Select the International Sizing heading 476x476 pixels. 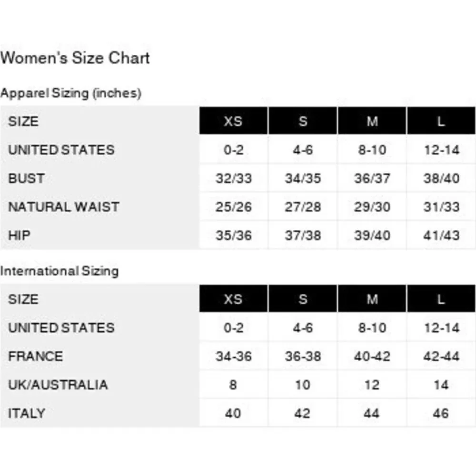59,271
